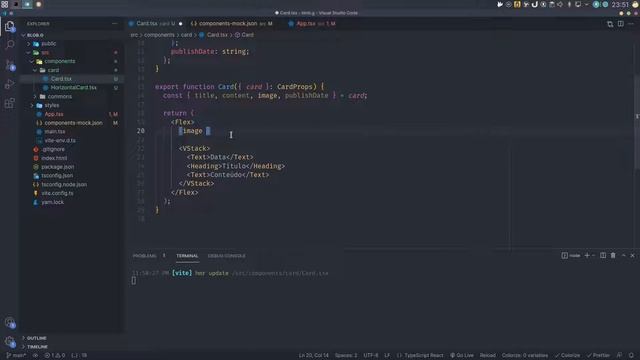
Task: Switch to App.tsx editor tab
Action: coord(312,24)
